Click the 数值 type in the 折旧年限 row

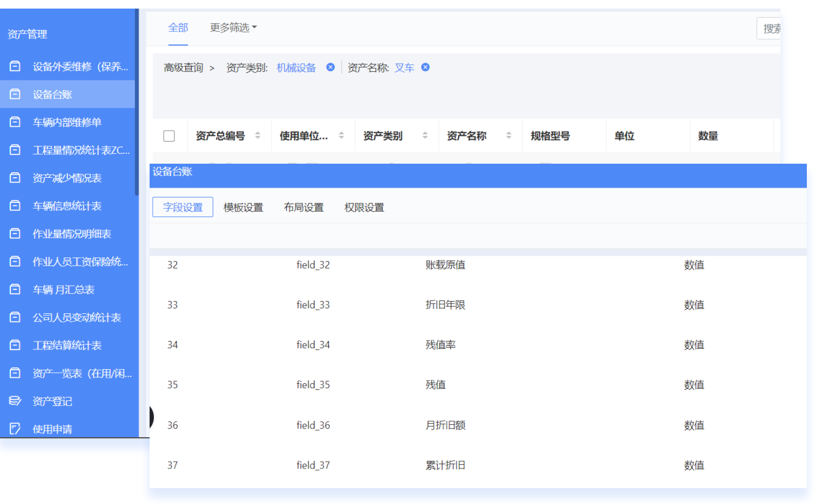(x=694, y=305)
